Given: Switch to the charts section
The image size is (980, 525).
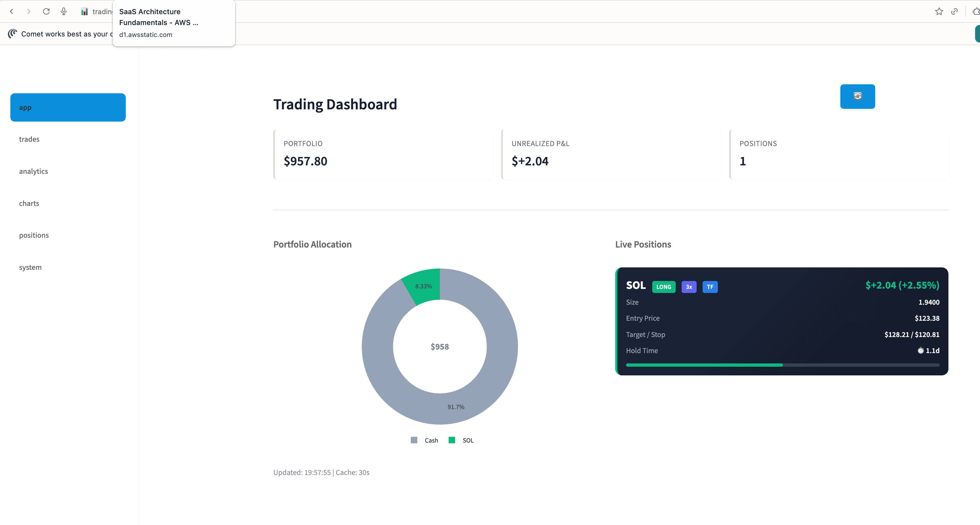Looking at the screenshot, I should (29, 203).
